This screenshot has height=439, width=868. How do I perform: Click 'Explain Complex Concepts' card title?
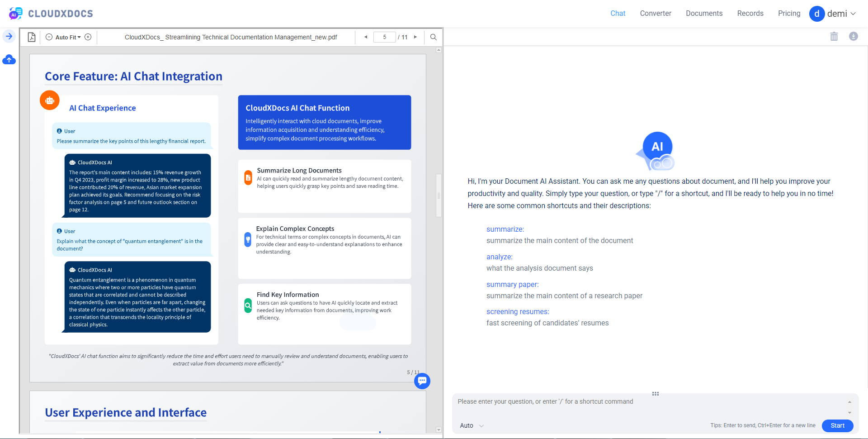tap(295, 229)
